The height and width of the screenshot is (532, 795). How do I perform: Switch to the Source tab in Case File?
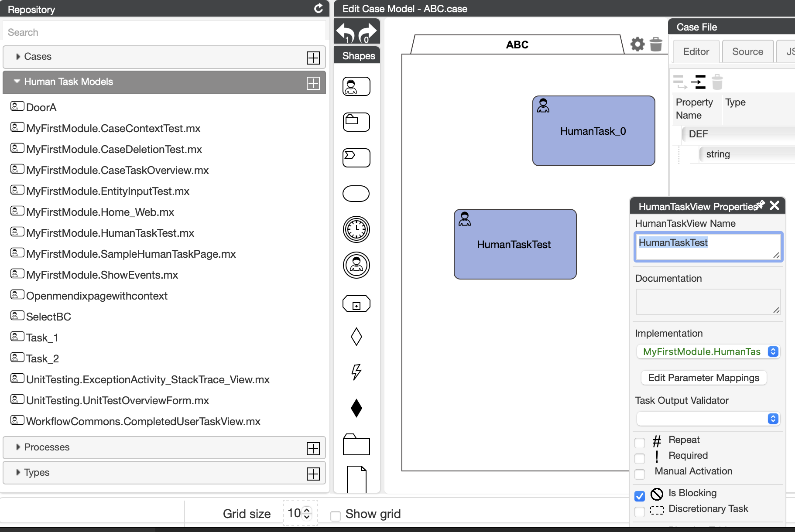747,51
